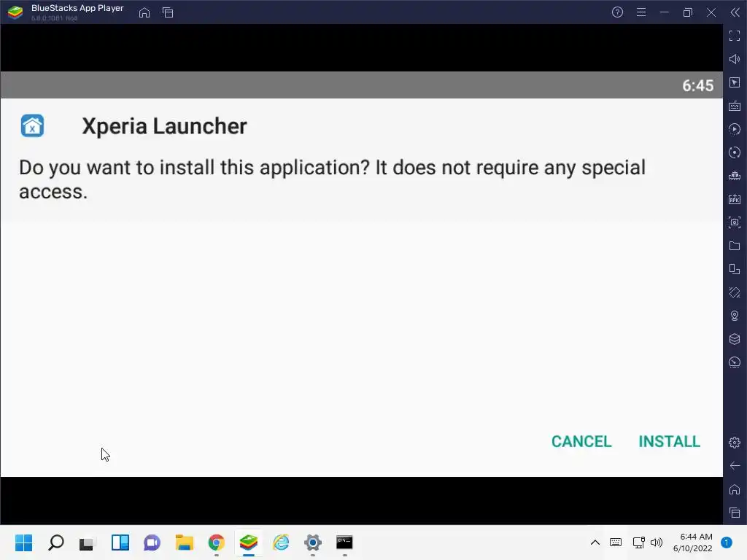
Task: Click the INSTALL button
Action: [x=669, y=441]
